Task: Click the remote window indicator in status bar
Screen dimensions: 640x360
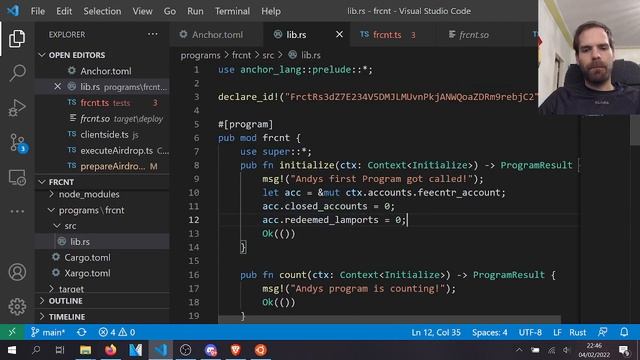Action: (x=12, y=332)
